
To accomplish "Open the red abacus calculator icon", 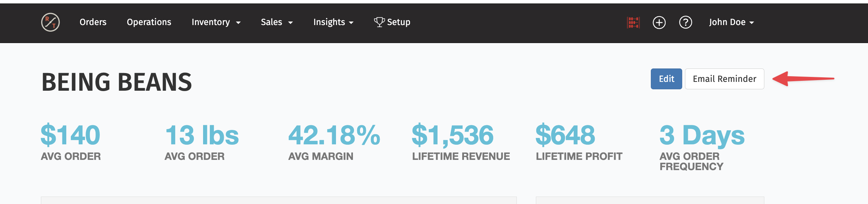I will point(633,22).
